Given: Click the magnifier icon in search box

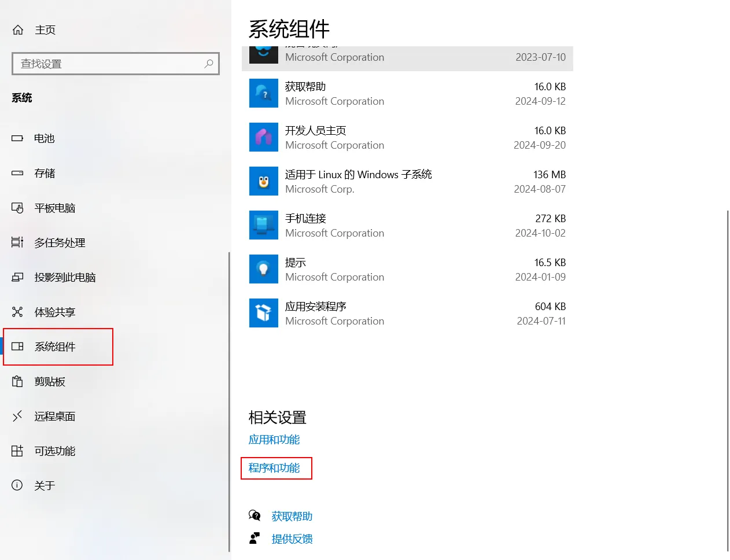Looking at the screenshot, I should (x=209, y=64).
